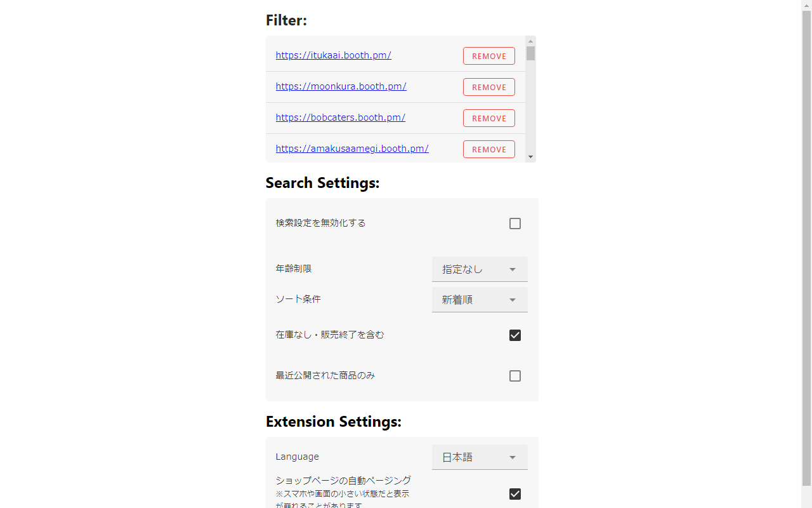Click the Filter heading
The height and width of the screenshot is (508, 812).
point(286,20)
